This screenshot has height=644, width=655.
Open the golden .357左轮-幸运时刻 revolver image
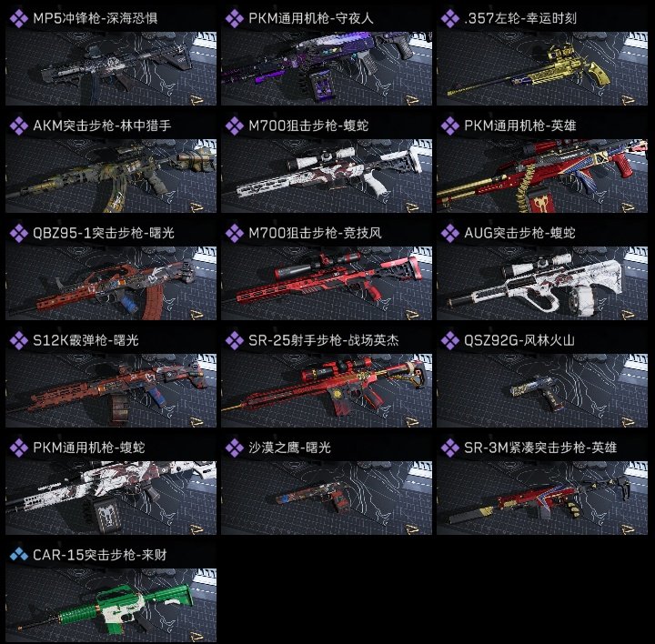pos(542,68)
